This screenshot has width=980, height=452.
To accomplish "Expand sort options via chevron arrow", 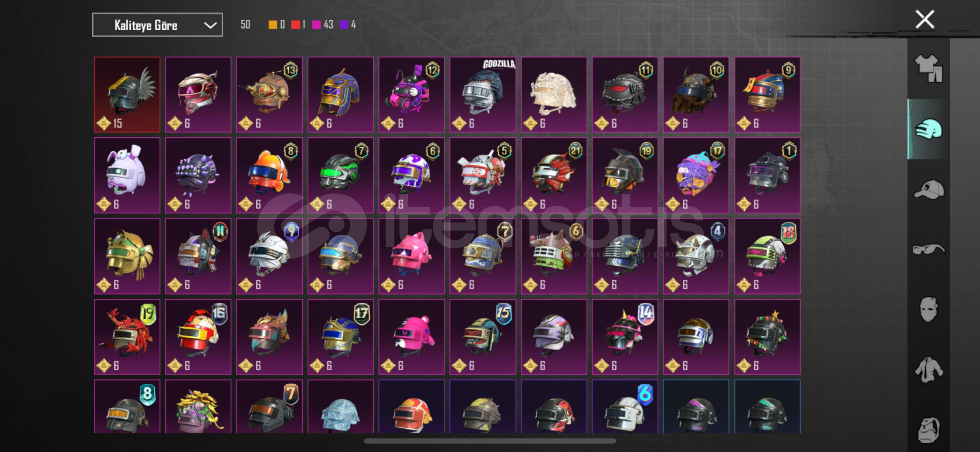I will [x=210, y=26].
